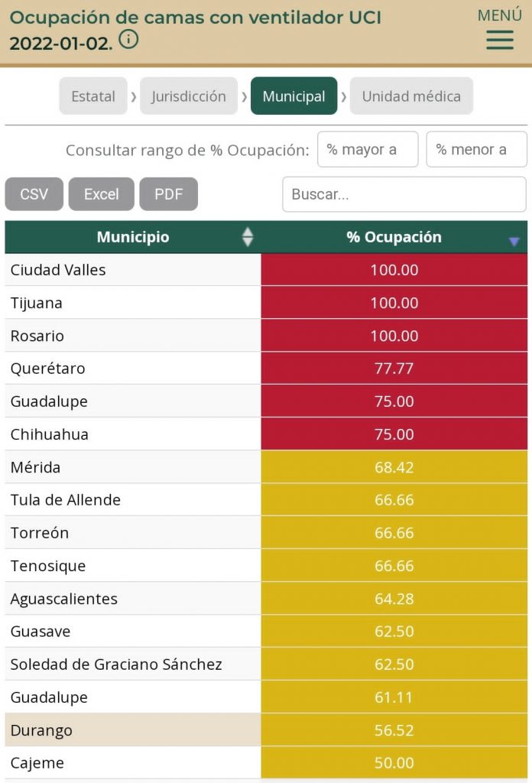532x783 pixels.
Task: Open the hamburger MENÚ icon
Action: coord(499,40)
